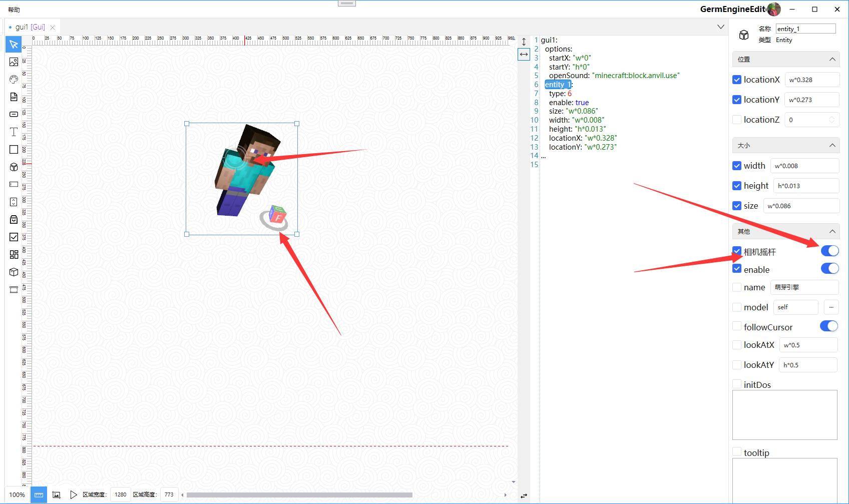
Task: Open the tab list dropdown chevron
Action: 721,27
